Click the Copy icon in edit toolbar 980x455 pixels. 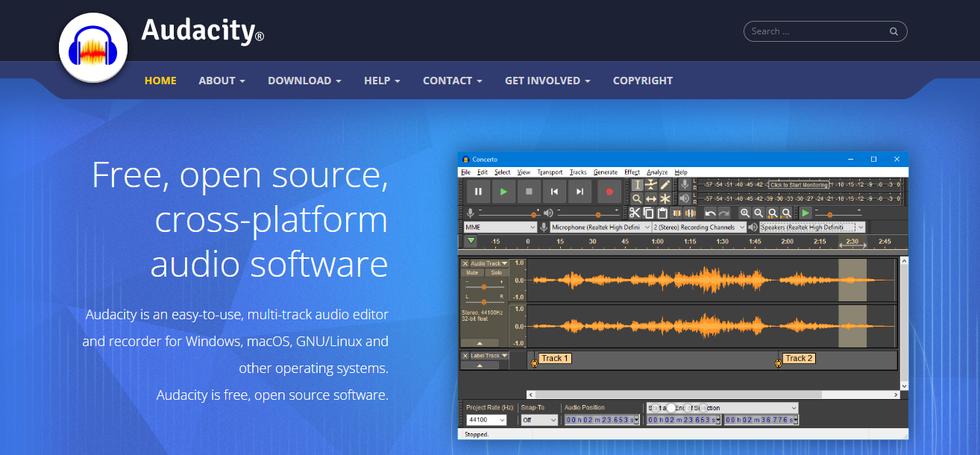(649, 213)
